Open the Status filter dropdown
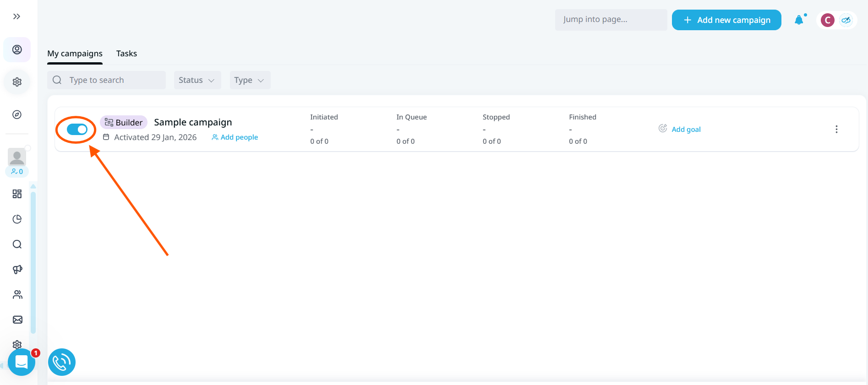This screenshot has height=385, width=868. click(197, 80)
